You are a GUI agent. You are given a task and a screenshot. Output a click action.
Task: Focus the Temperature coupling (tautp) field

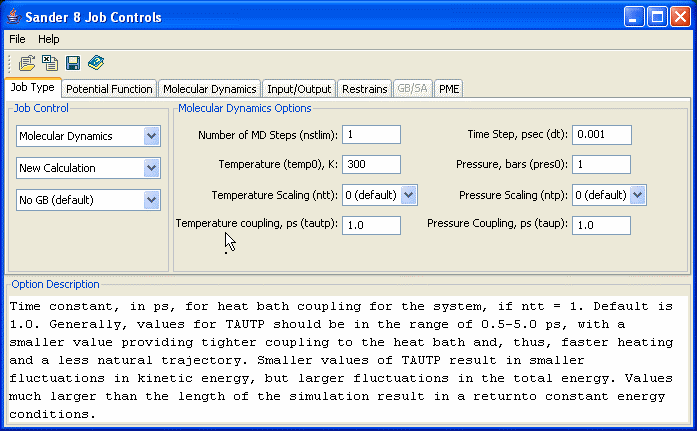tap(371, 225)
